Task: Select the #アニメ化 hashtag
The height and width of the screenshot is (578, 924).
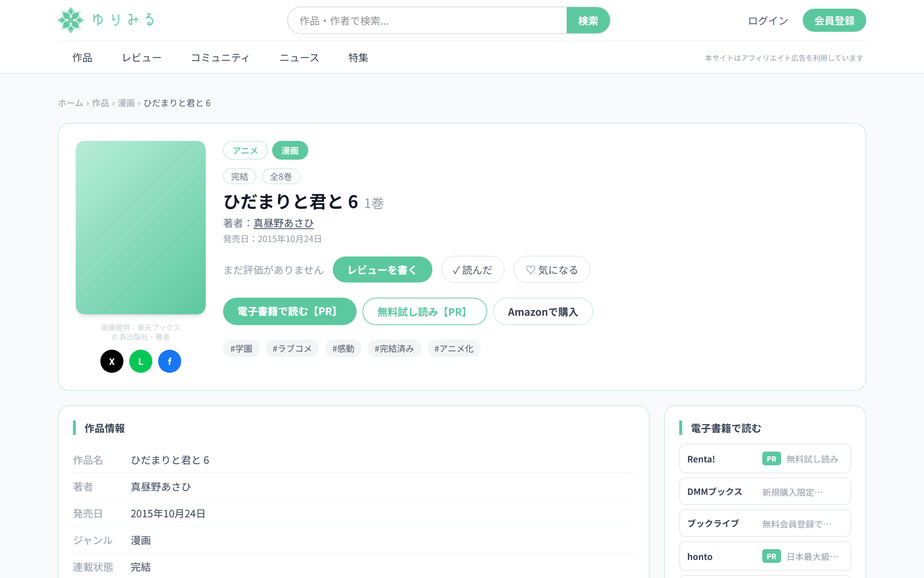Action: pos(454,348)
